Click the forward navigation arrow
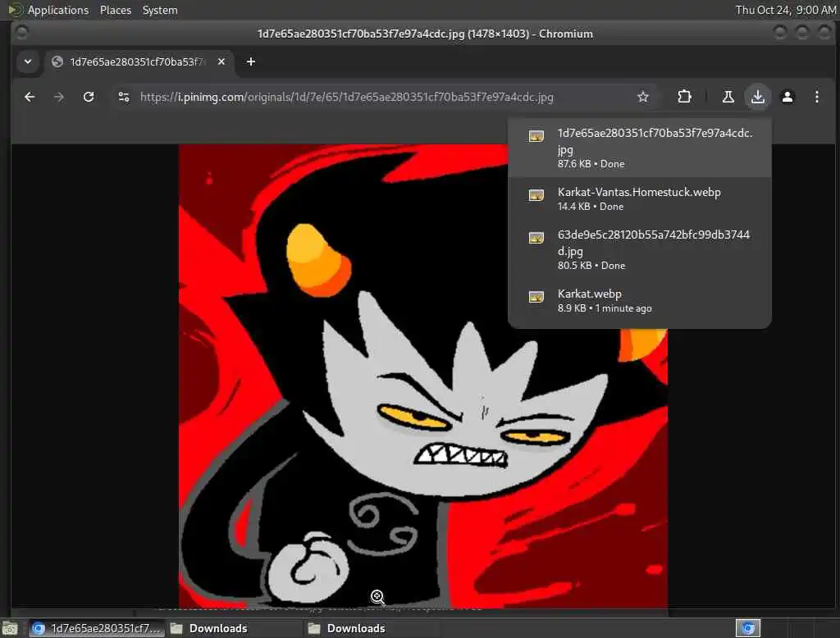Viewport: 840px width, 638px height. click(x=59, y=97)
